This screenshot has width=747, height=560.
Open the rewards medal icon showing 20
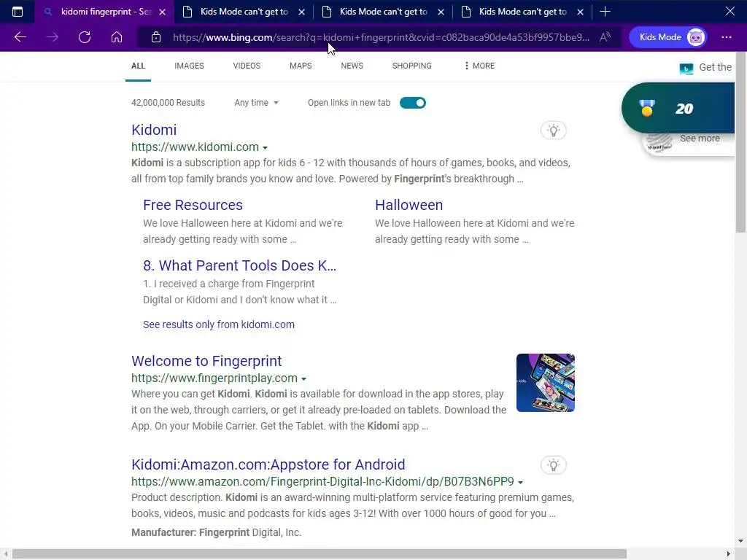pyautogui.click(x=647, y=108)
